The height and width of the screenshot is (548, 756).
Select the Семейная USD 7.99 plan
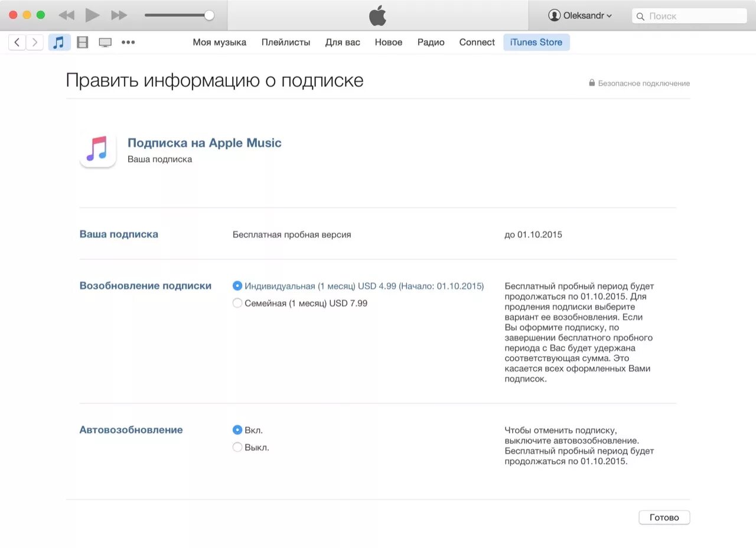pos(237,303)
